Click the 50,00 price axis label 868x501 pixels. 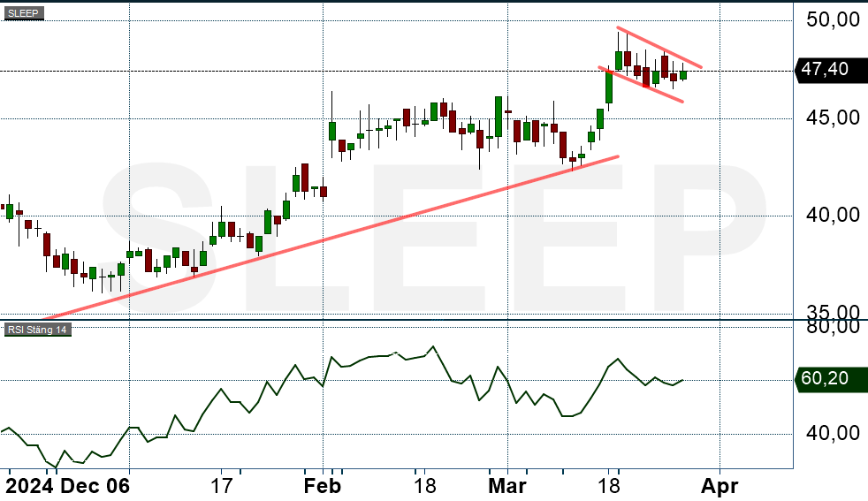point(833,19)
